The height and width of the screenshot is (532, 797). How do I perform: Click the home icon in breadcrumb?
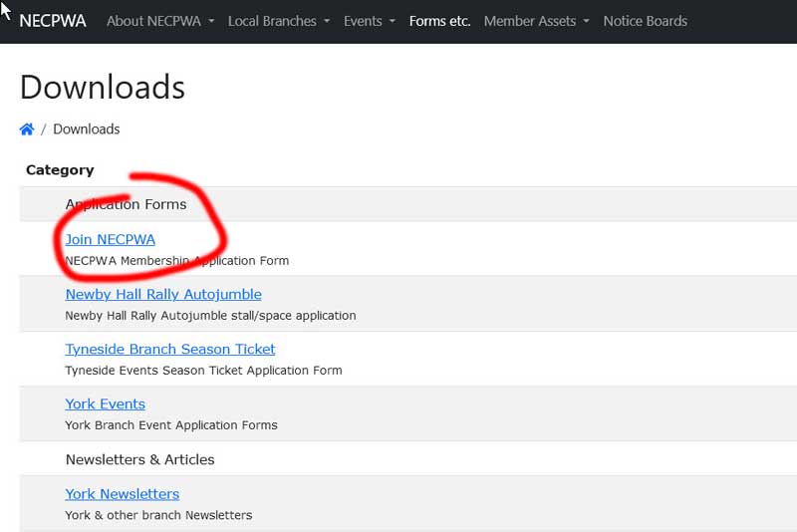pos(27,130)
